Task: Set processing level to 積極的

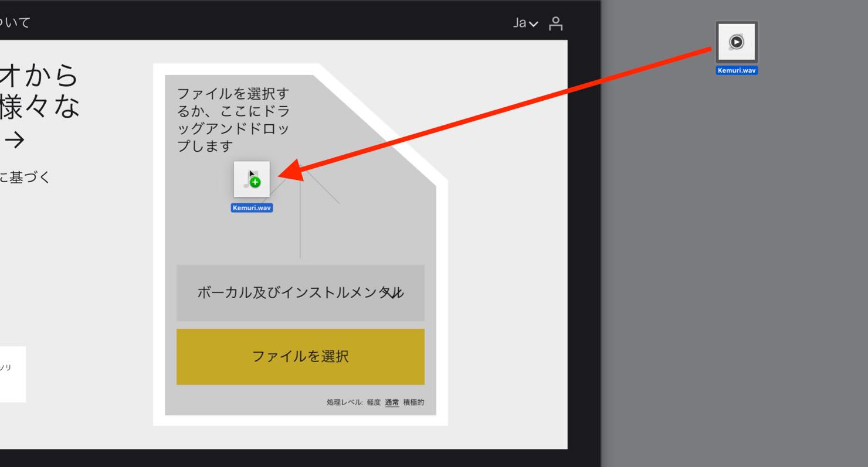Action: coord(413,403)
